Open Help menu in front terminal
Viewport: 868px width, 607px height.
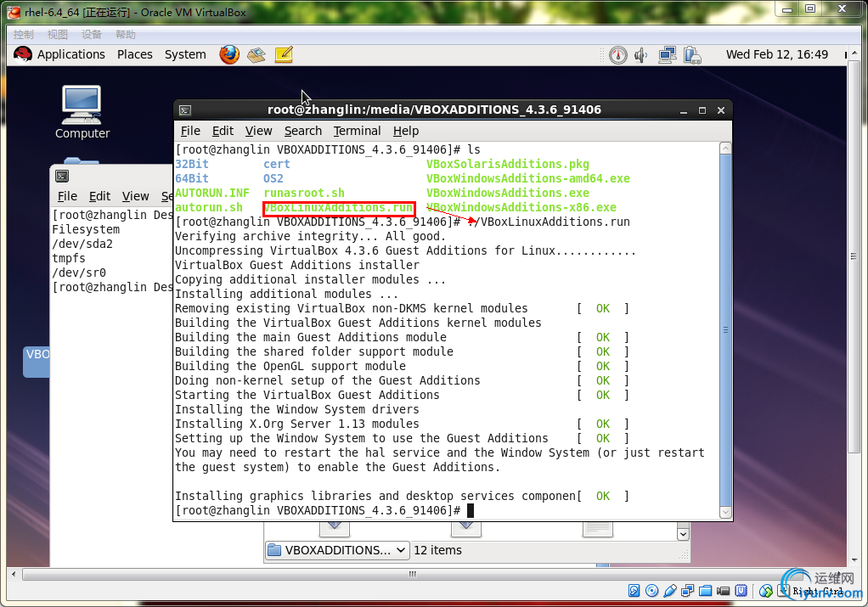406,131
